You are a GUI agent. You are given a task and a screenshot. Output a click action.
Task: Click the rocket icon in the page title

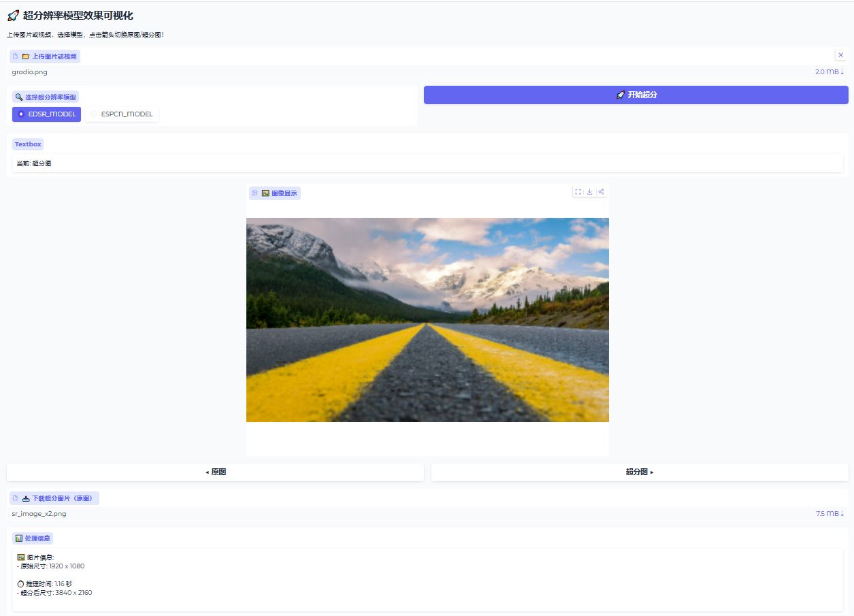click(13, 16)
